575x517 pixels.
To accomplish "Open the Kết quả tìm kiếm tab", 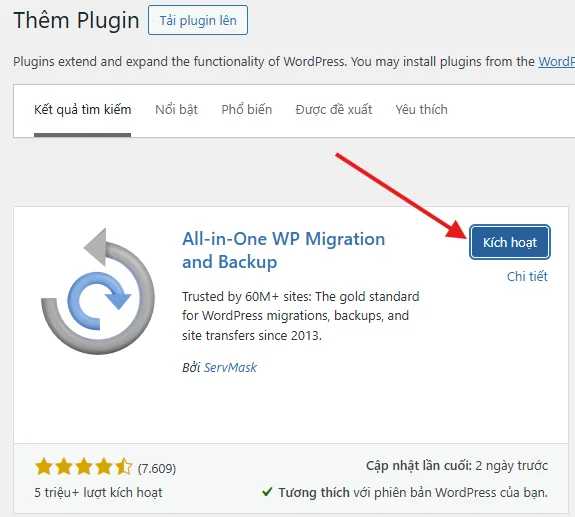I will (83, 110).
